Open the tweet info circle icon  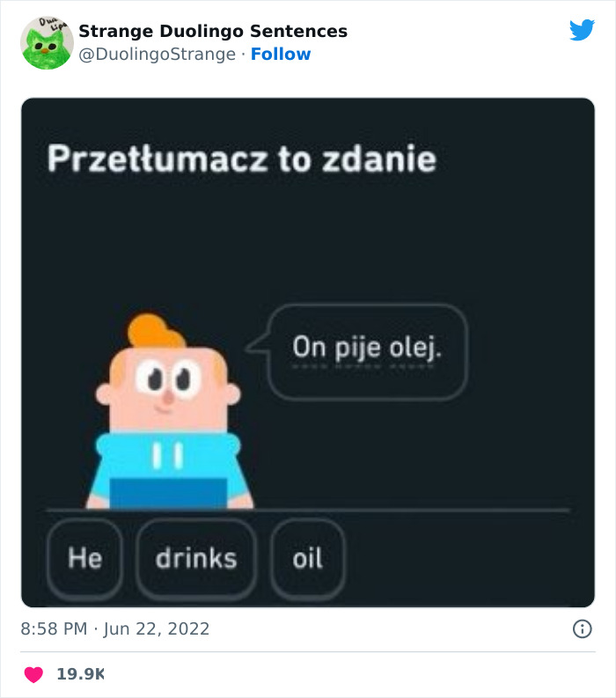pos(582,628)
